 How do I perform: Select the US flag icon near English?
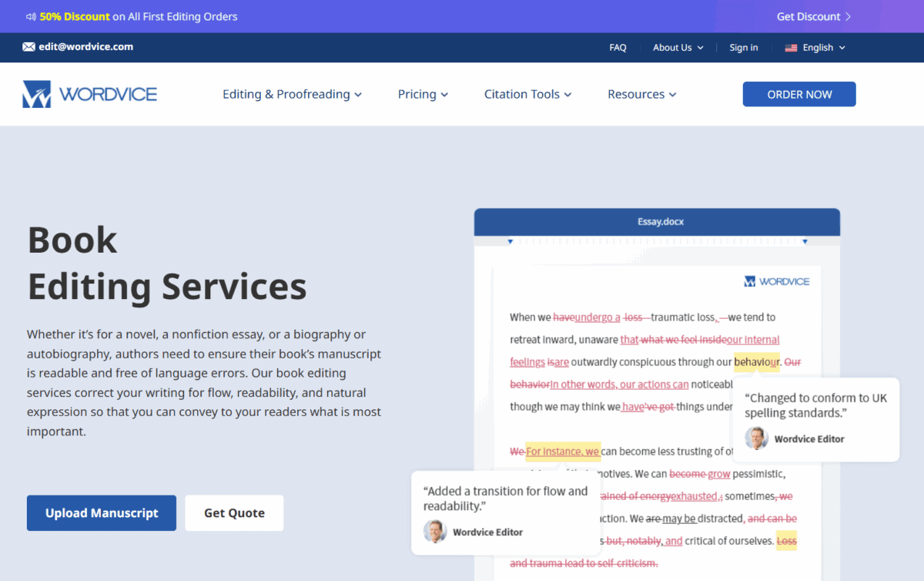coord(791,47)
